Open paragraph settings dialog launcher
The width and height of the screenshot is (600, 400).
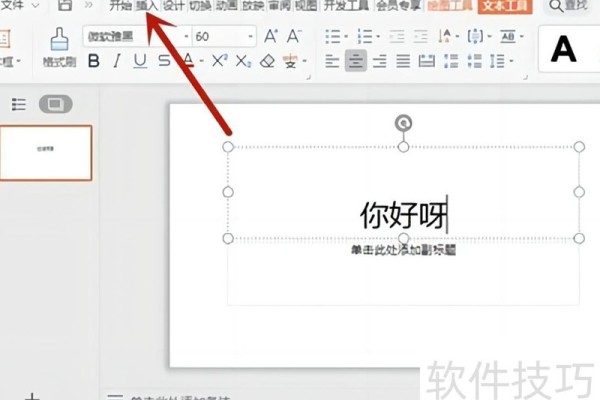tap(526, 78)
